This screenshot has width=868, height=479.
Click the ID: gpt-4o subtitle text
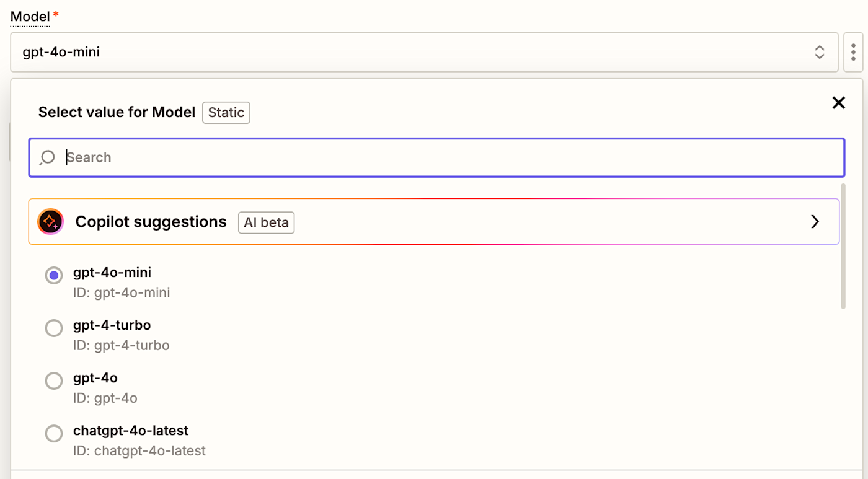point(105,398)
